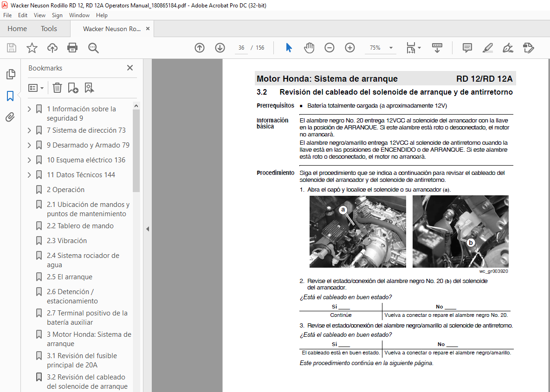Expand '7 Sistema de dirección 73' bookmark
Image resolution: width=550 pixels, height=392 pixels.
29,130
